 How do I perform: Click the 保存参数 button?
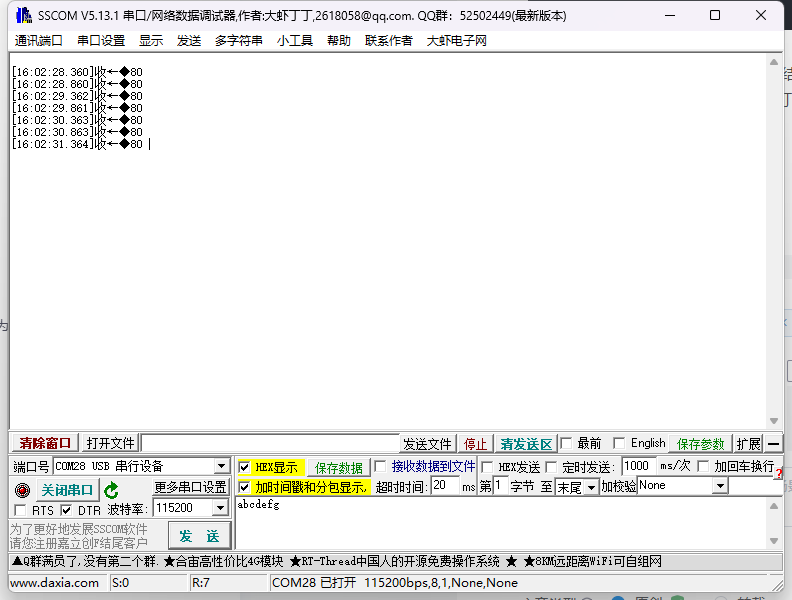coord(700,444)
